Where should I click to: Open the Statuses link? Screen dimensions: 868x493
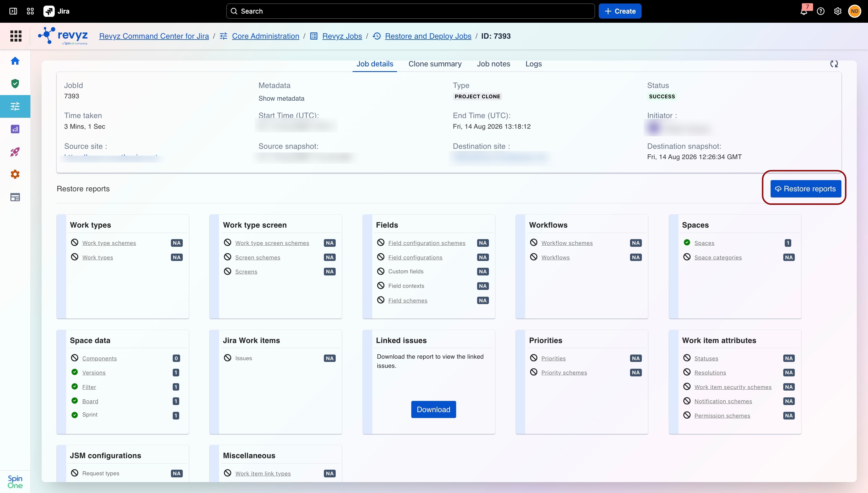click(706, 358)
